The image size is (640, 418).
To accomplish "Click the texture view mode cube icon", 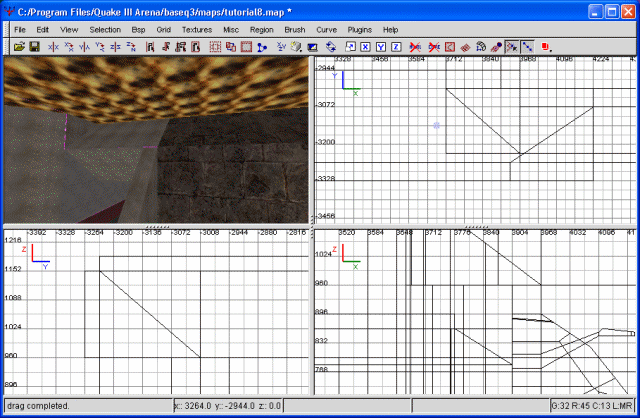I will click(296, 47).
